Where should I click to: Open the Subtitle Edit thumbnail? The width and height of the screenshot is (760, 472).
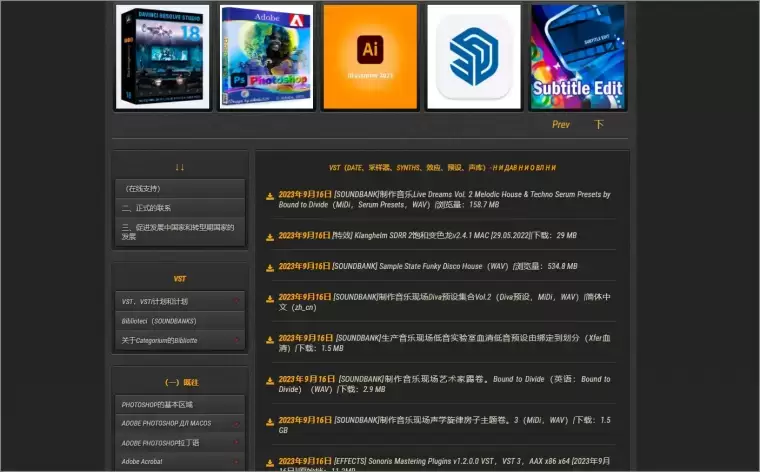point(578,57)
